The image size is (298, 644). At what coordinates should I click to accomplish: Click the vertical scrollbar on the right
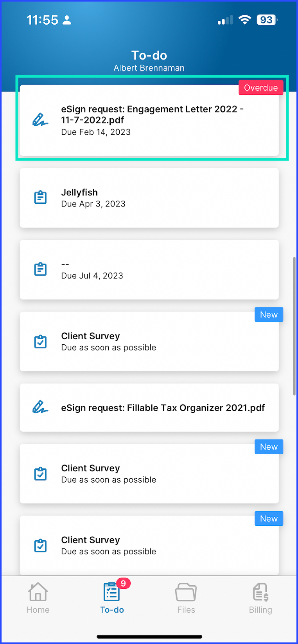click(x=294, y=326)
